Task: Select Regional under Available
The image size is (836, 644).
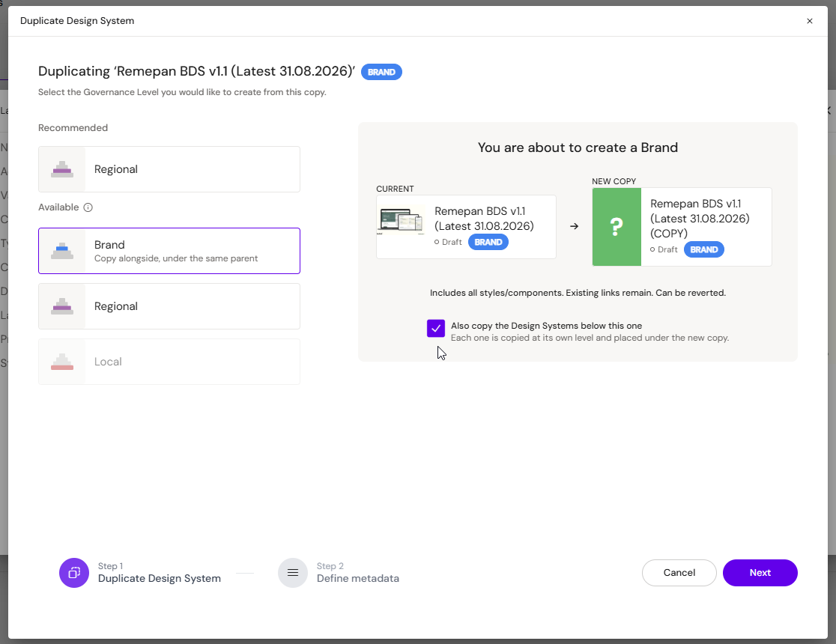Action: pyautogui.click(x=169, y=306)
